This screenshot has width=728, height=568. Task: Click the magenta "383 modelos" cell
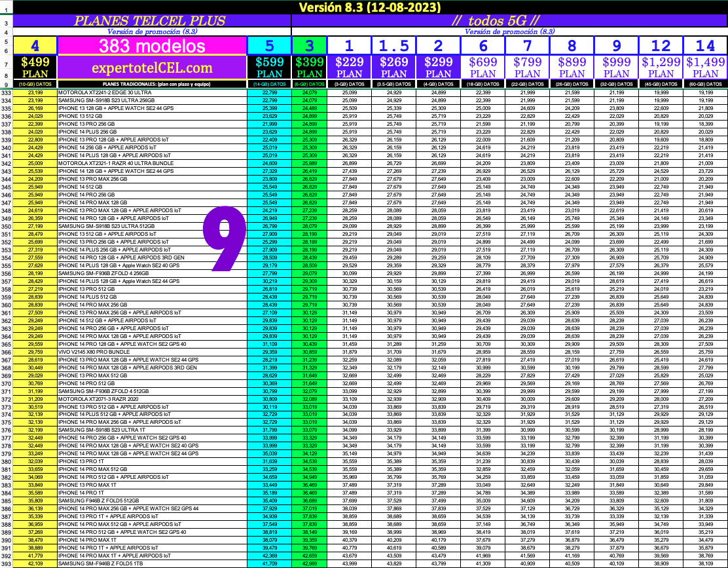pyautogui.click(x=152, y=45)
